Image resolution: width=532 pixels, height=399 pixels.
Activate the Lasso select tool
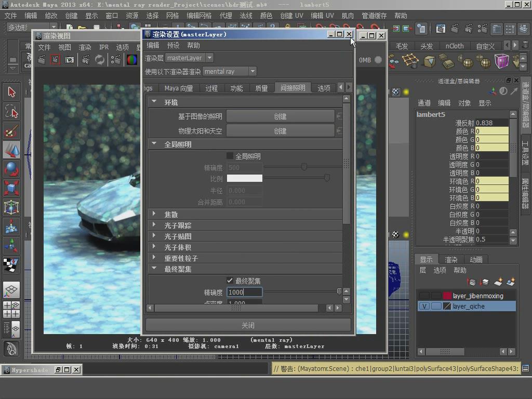pyautogui.click(x=11, y=112)
